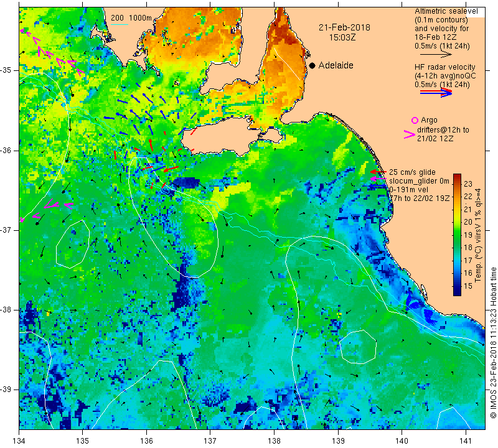Click the latitude label '-36'
498x448 pixels.
point(7,150)
